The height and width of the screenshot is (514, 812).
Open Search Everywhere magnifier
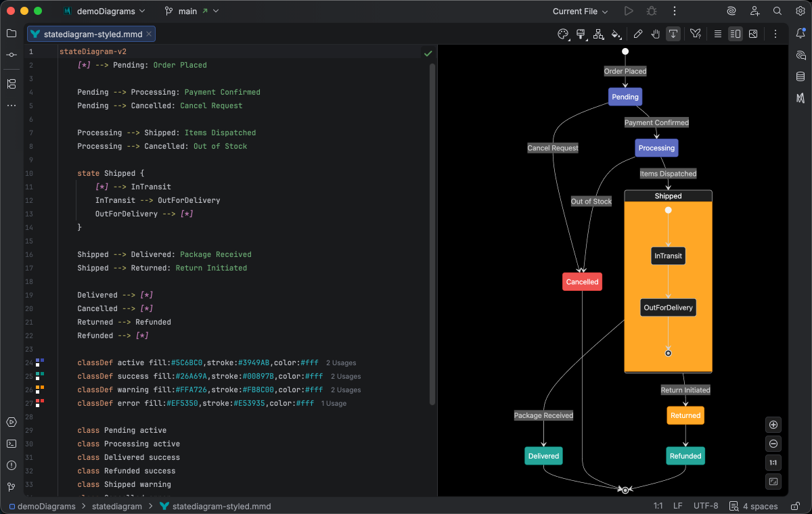click(777, 11)
